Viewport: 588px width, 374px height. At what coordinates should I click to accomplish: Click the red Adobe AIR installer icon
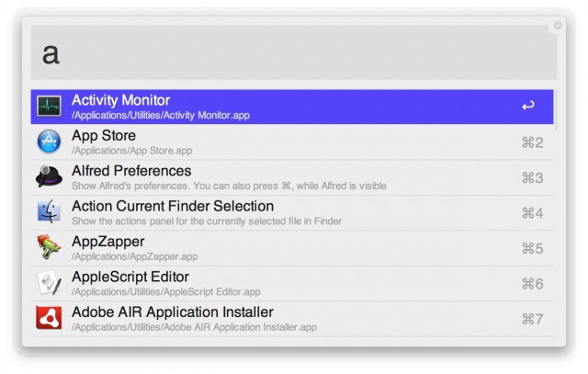click(x=50, y=318)
